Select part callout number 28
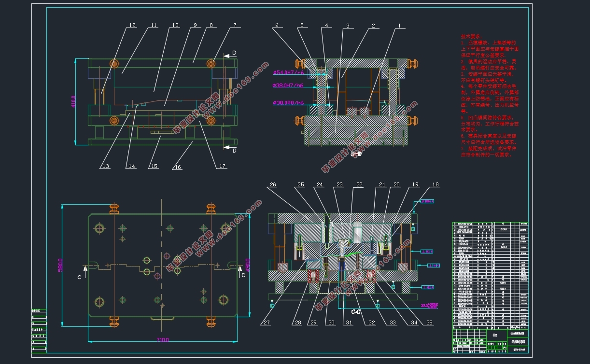Image resolution: width=590 pixels, height=364 pixels. pyautogui.click(x=298, y=323)
